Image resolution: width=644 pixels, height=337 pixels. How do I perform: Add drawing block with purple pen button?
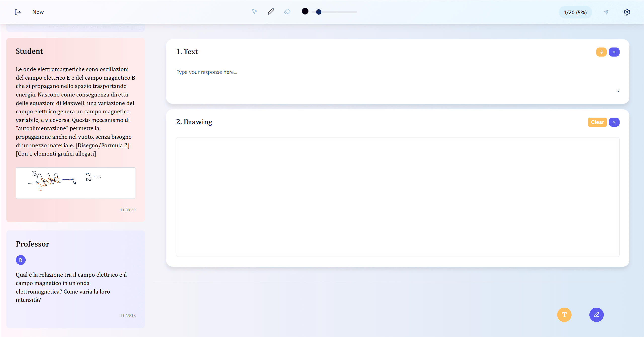coord(596,315)
